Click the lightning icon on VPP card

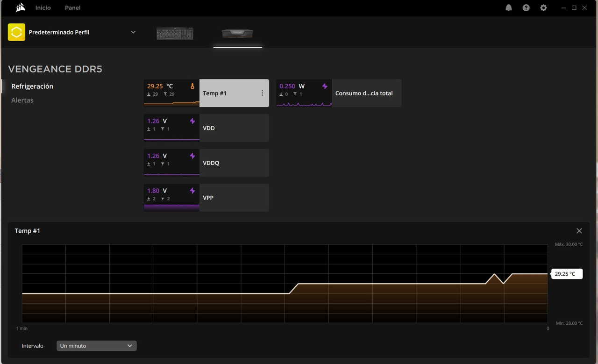[x=192, y=191]
